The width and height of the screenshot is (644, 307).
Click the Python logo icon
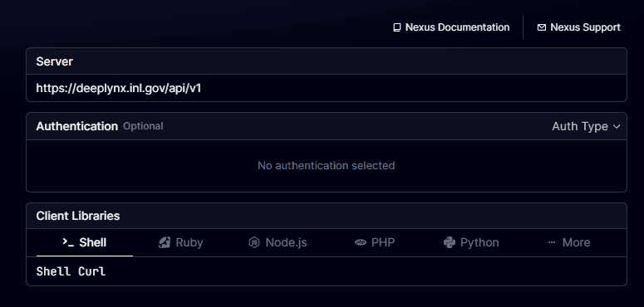click(450, 242)
